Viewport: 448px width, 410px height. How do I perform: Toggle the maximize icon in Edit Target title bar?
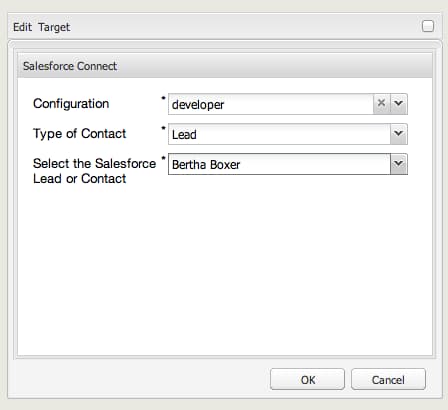point(428,26)
